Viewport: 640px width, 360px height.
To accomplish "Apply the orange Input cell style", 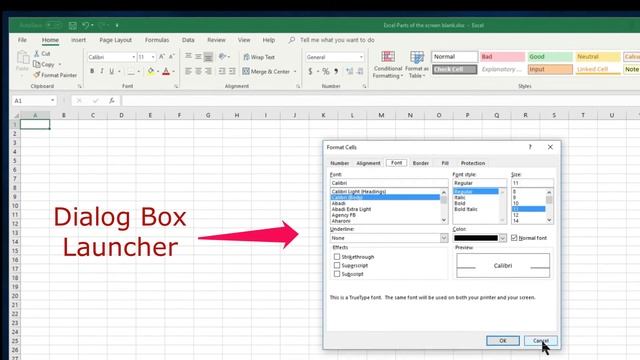I will [x=550, y=69].
